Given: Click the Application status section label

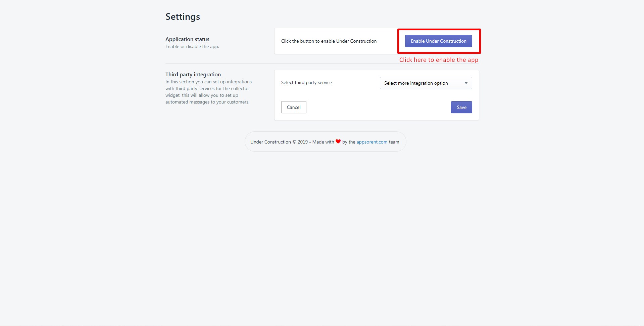Looking at the screenshot, I should (x=187, y=39).
